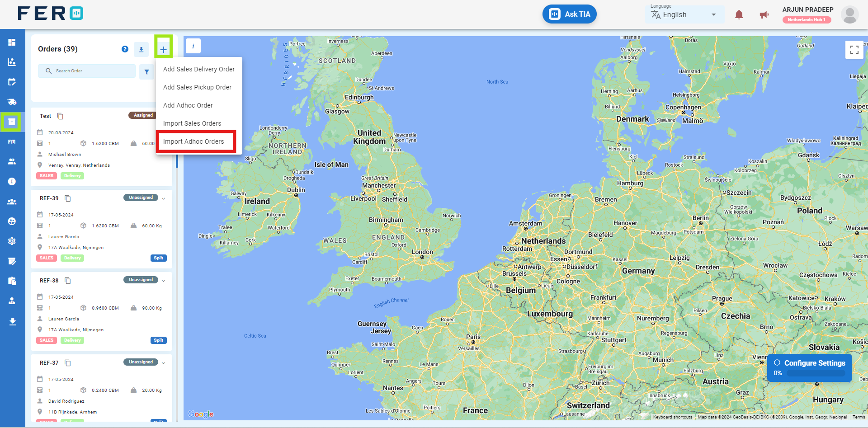The height and width of the screenshot is (428, 868).
Task: Open the analytics chart sidebar icon
Action: [x=12, y=62]
